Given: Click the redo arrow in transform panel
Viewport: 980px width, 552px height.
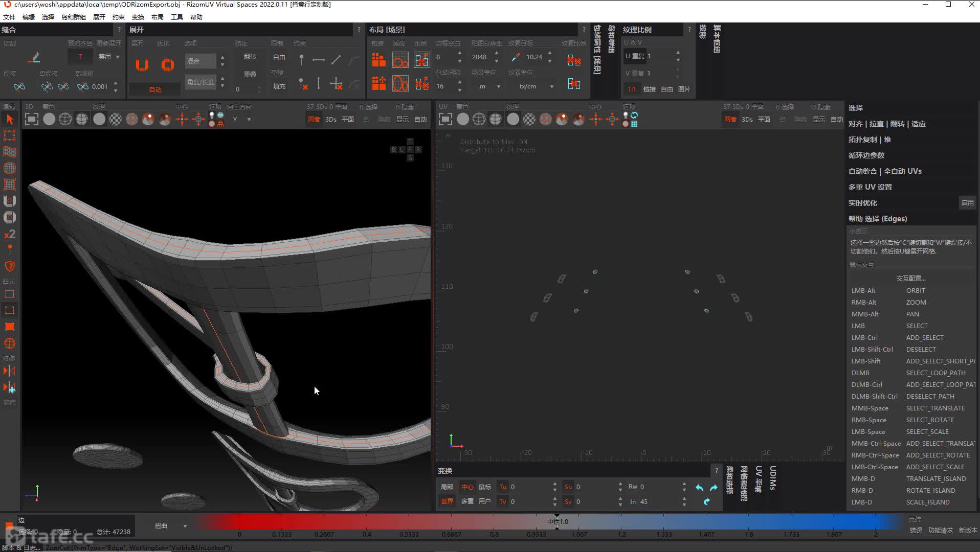Looking at the screenshot, I should [x=714, y=488].
